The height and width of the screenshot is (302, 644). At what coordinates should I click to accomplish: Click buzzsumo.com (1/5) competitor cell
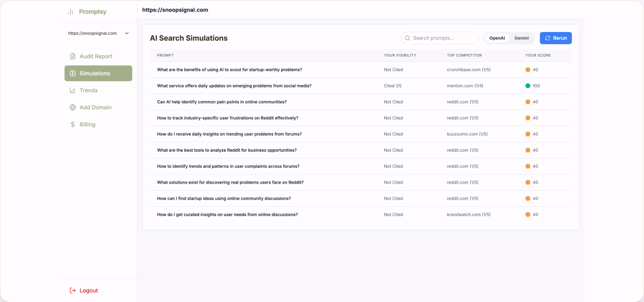click(467, 134)
